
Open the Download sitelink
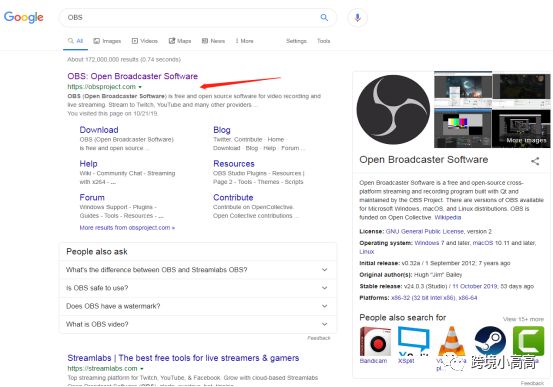(99, 130)
